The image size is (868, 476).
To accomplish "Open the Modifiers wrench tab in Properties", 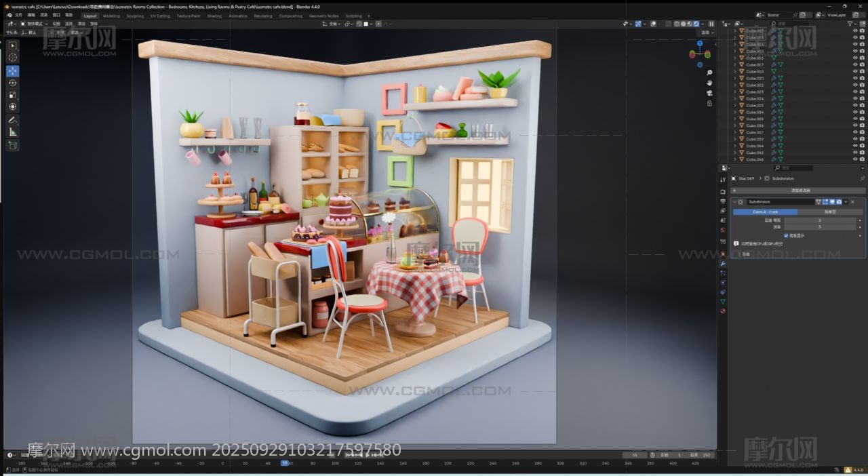I will (723, 263).
